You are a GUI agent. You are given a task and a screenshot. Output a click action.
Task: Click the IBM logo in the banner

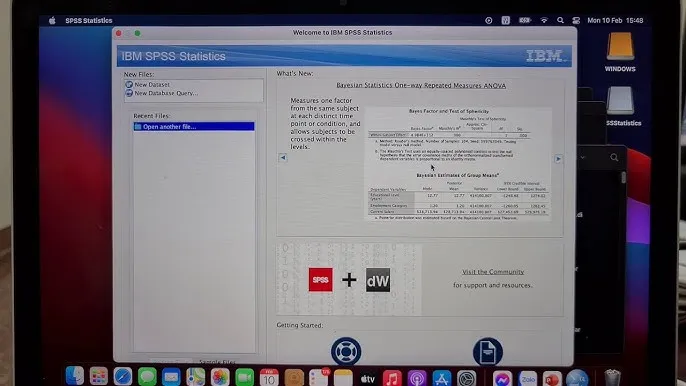coord(546,56)
